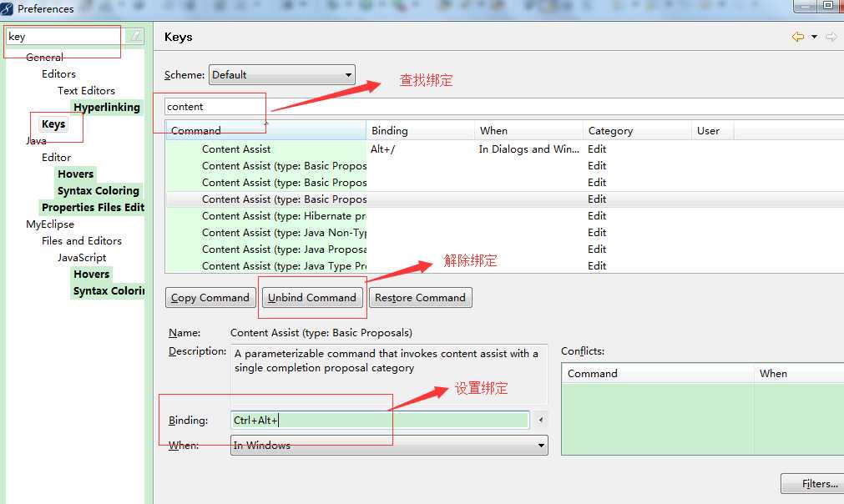The width and height of the screenshot is (844, 504).
Task: Click the command description text box
Action: [389, 374]
